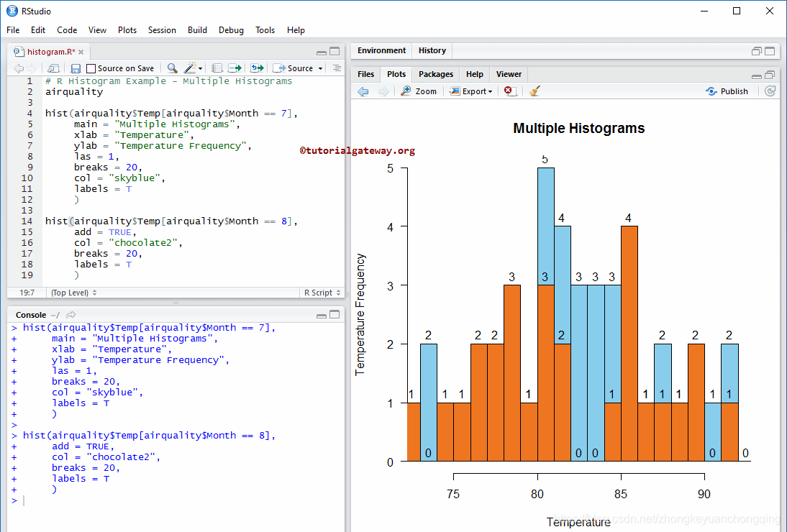Open the Session menu
This screenshot has width=787, height=532.
162,30
